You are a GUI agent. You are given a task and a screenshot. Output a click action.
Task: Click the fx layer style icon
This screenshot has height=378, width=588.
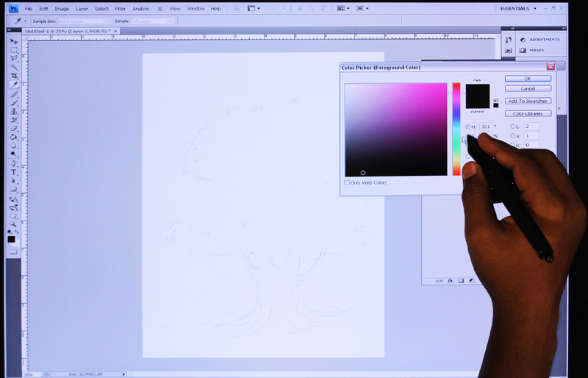tap(451, 281)
